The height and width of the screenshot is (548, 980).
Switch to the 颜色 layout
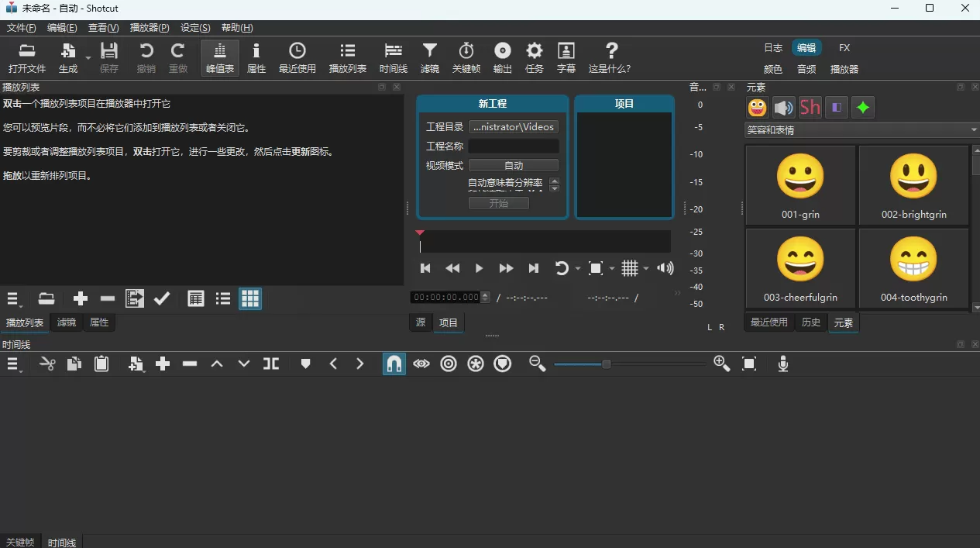(773, 69)
